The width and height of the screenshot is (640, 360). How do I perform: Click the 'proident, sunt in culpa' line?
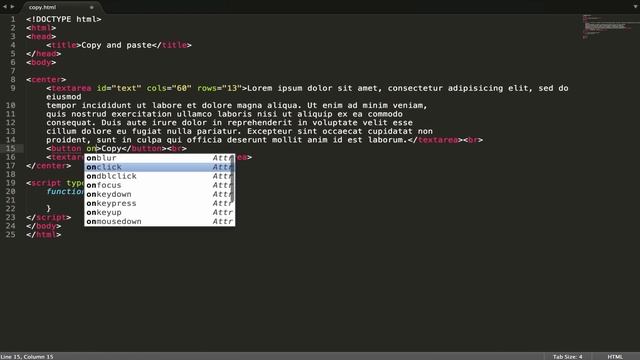(x=227, y=140)
